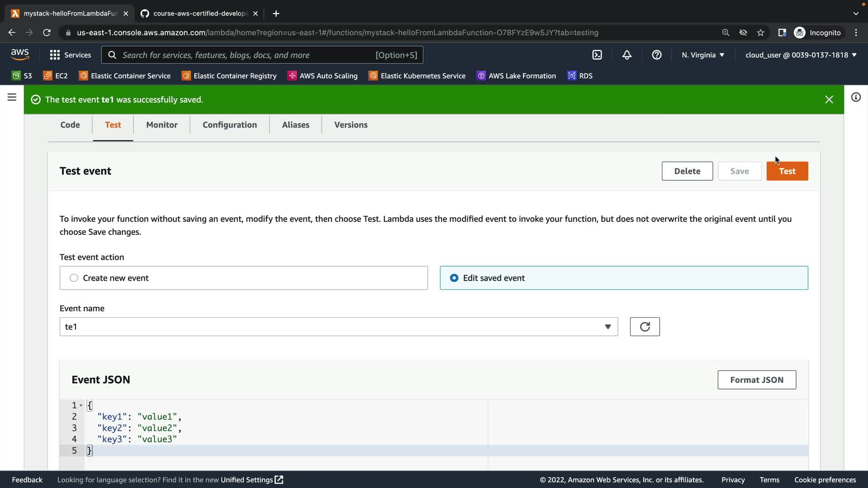Toggle the left navigation hamburger menu

point(12,97)
